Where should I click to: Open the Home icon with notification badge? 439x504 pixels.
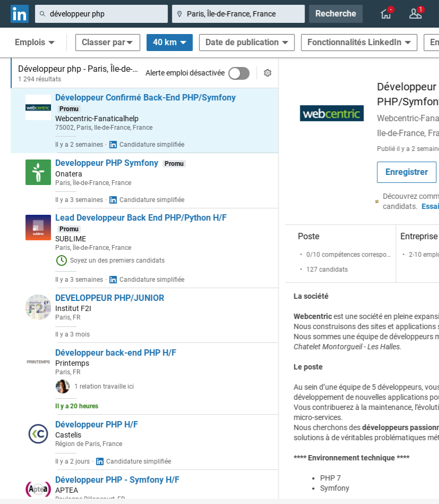[x=386, y=13]
